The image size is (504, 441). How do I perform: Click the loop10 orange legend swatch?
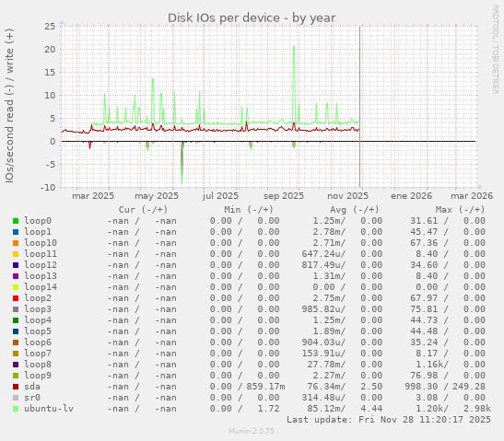(16, 243)
